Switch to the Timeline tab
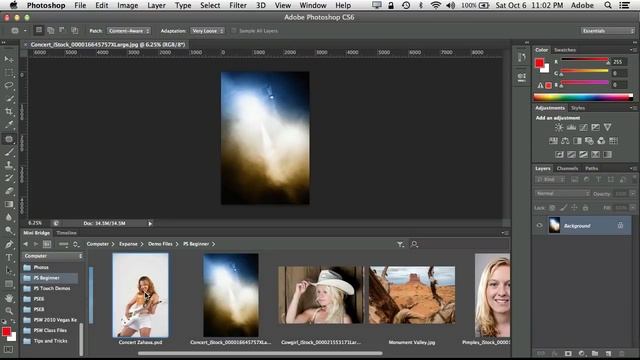The height and width of the screenshot is (360, 640). tap(67, 233)
